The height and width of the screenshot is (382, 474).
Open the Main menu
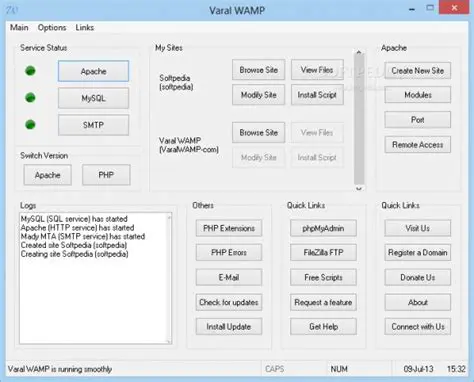coord(19,27)
